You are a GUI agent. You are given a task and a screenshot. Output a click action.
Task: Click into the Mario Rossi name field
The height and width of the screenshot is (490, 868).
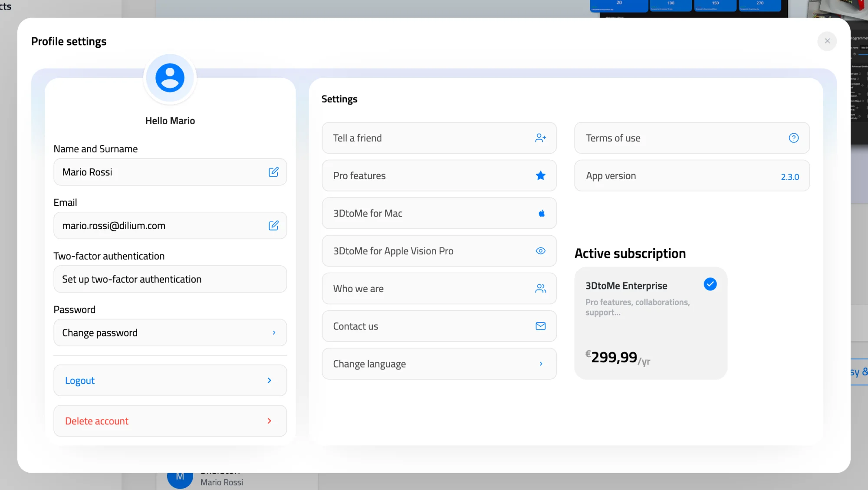[x=170, y=172]
